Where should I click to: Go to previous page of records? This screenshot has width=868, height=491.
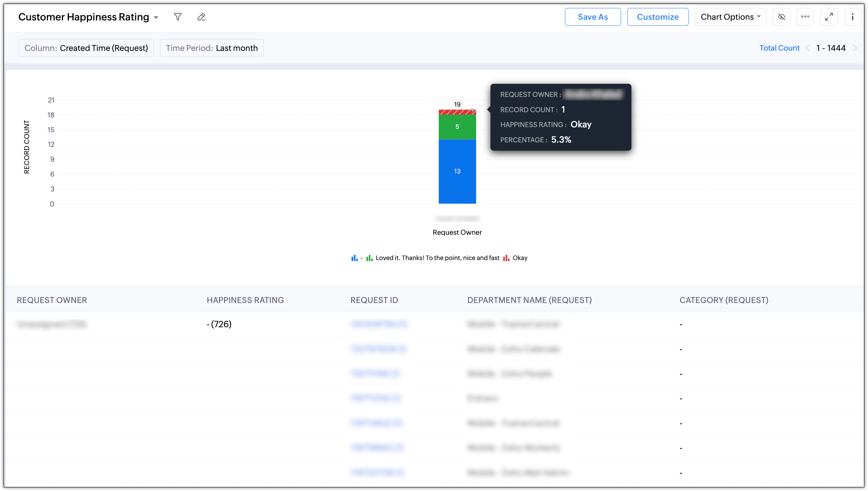808,48
